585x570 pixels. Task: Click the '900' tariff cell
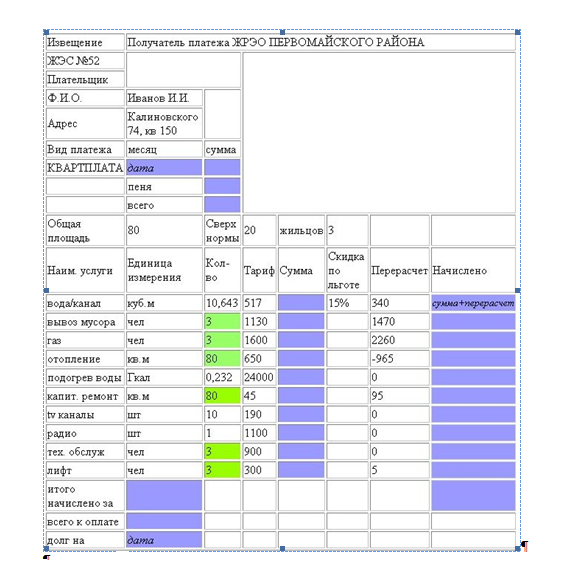259,452
